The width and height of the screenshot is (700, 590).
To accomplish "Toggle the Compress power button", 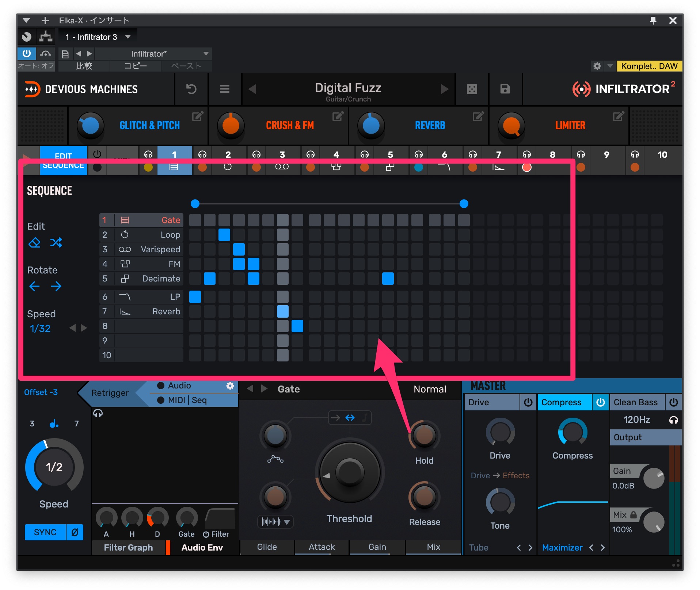I will [600, 402].
